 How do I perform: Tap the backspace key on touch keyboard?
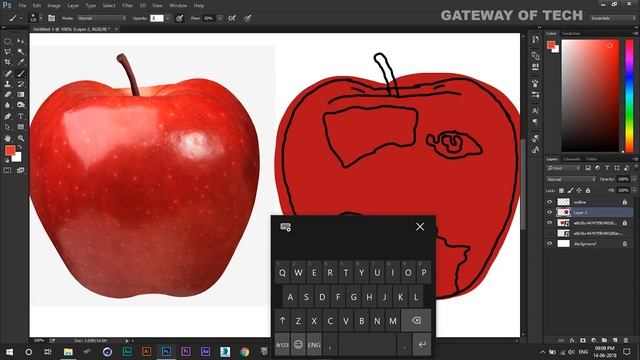coord(416,320)
